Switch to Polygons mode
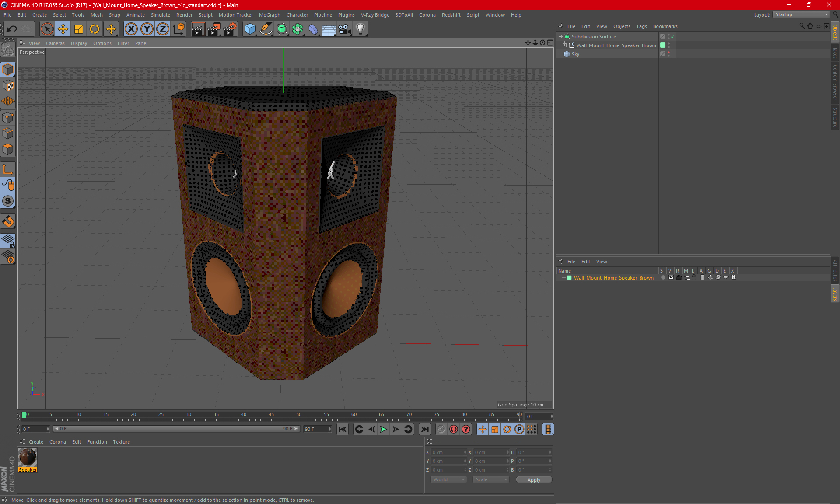840x504 pixels. coord(8,149)
